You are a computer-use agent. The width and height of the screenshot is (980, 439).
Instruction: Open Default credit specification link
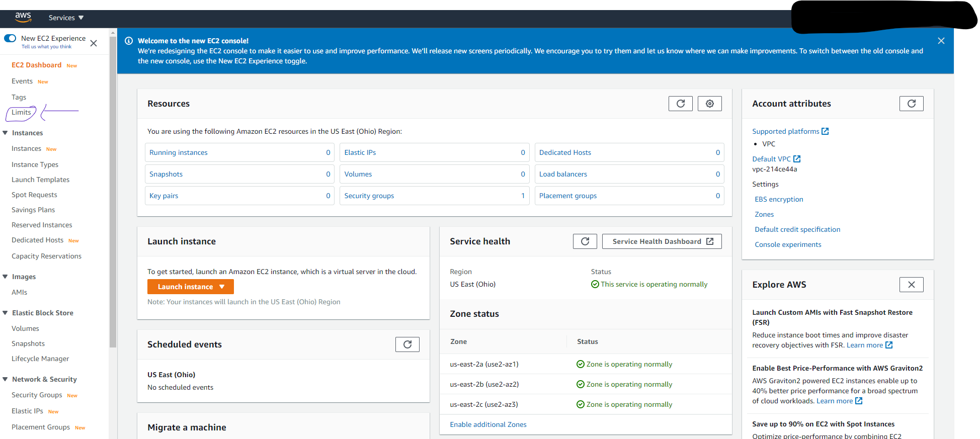click(x=797, y=229)
